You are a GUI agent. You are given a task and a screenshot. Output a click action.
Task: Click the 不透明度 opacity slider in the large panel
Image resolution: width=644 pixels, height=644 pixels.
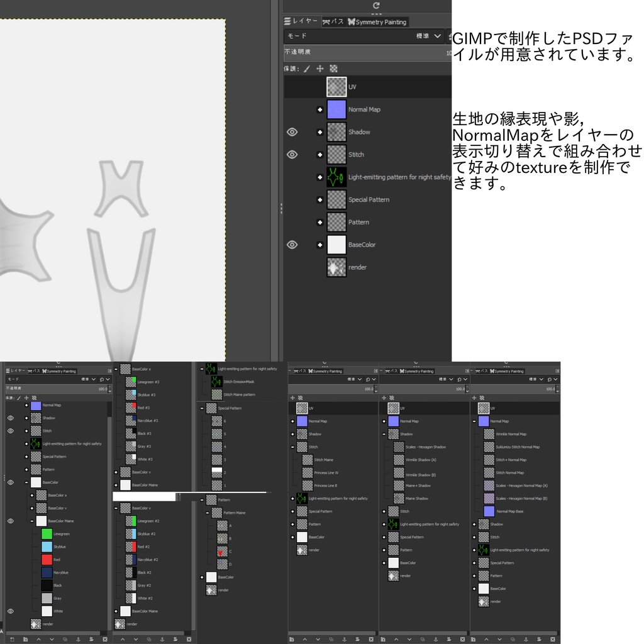(x=367, y=52)
